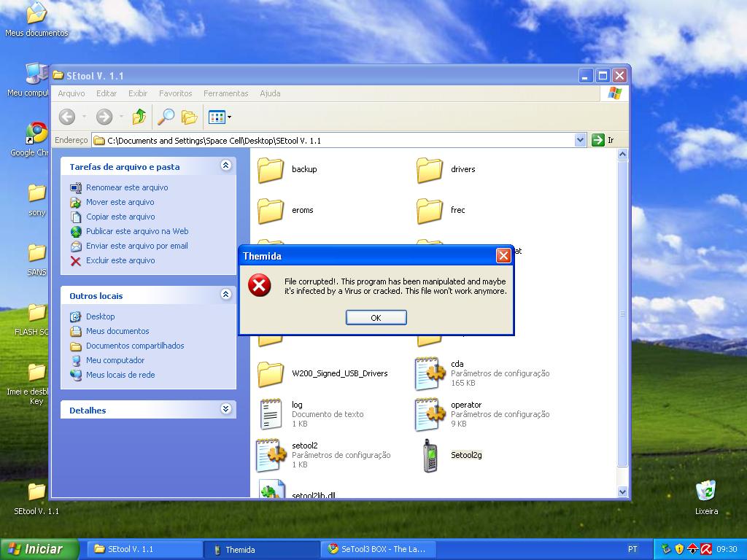Expand the Detalhes panel
This screenshot has height=560, width=747.
(226, 408)
